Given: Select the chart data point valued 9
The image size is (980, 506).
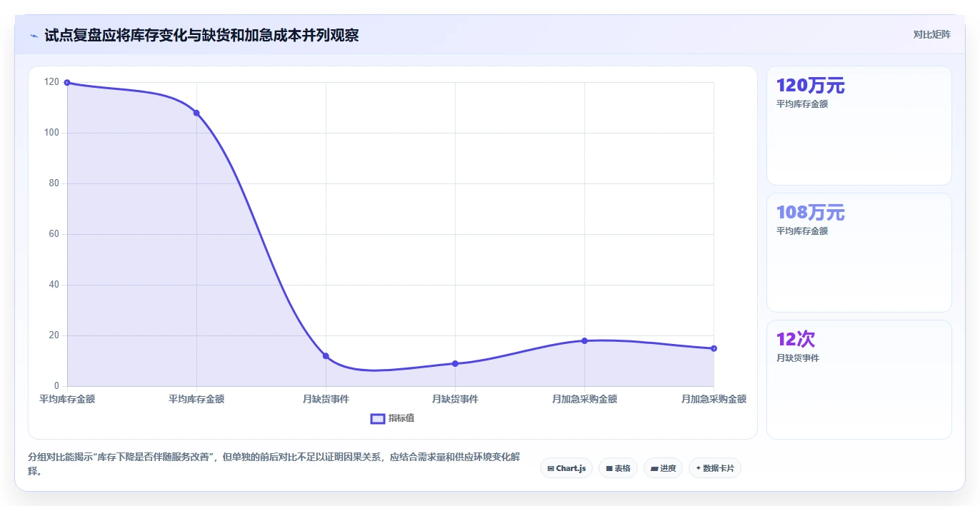Looking at the screenshot, I should (455, 364).
